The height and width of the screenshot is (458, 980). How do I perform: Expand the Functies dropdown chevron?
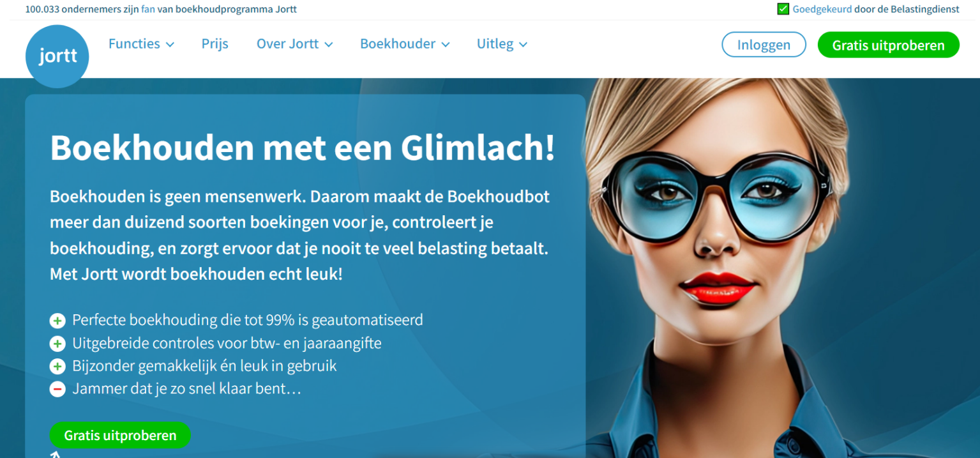coord(170,45)
